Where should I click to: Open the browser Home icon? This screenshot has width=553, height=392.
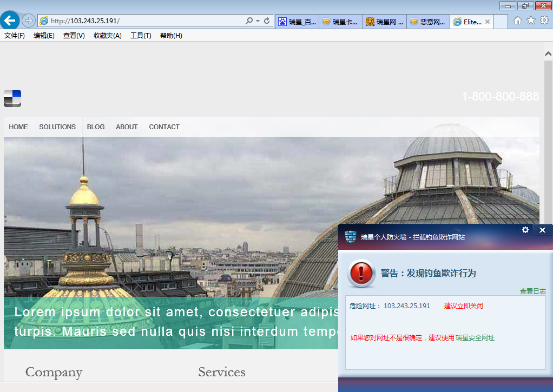coord(517,21)
